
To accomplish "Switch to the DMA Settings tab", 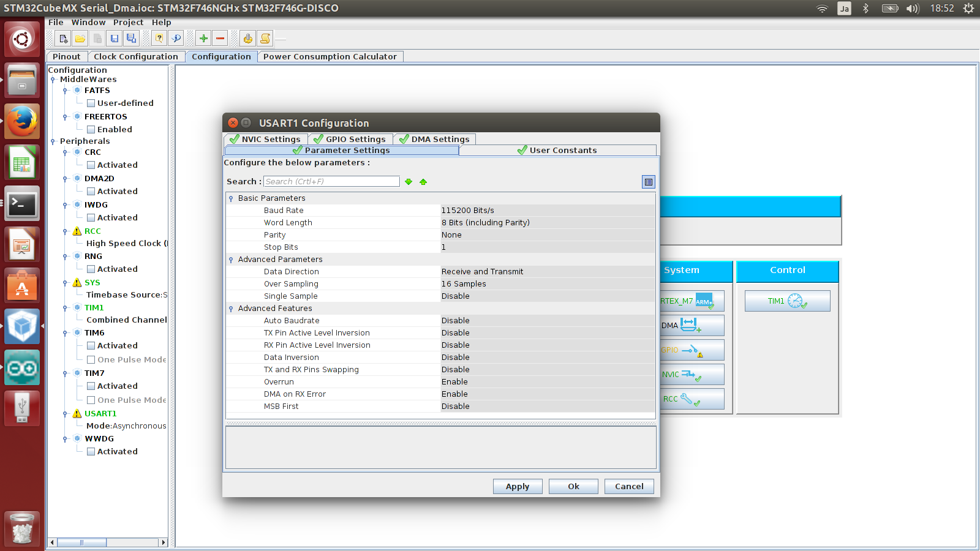I will point(435,139).
